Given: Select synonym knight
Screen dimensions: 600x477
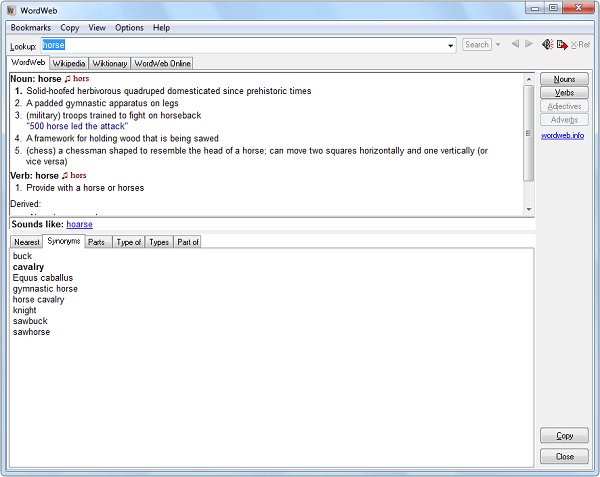Looking at the screenshot, I should (24, 310).
